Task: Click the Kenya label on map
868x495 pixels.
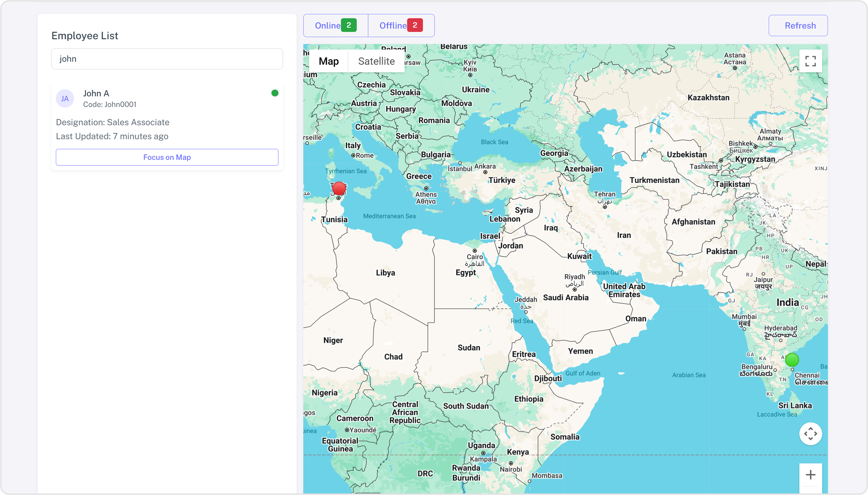Action: [518, 452]
